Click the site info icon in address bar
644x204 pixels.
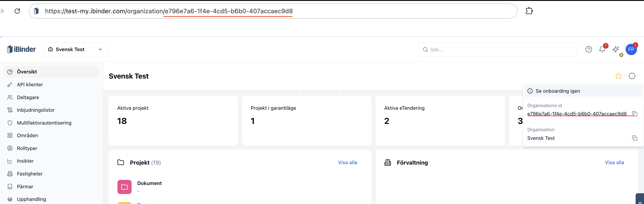36,11
